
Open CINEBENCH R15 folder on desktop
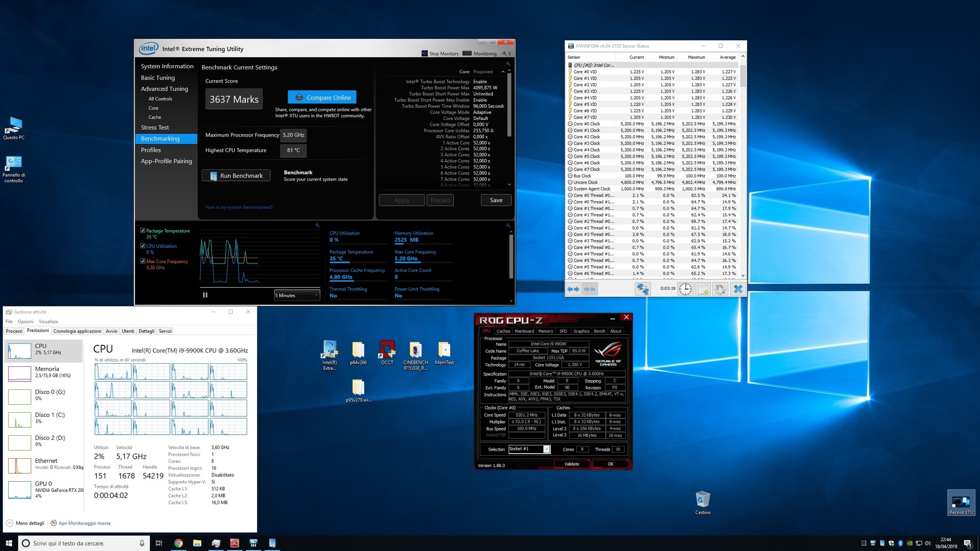click(x=415, y=355)
